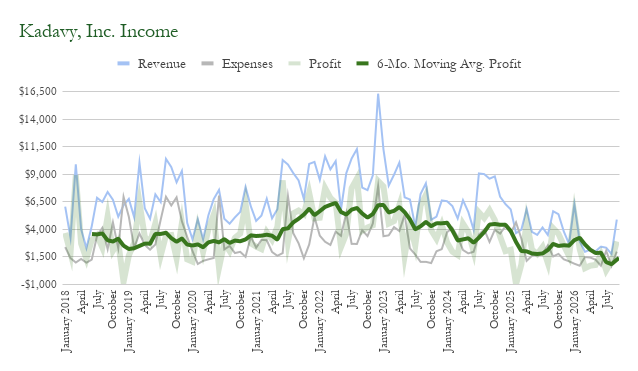Click the Profit legend label
Image resolution: width=638 pixels, height=371 pixels.
tap(325, 64)
